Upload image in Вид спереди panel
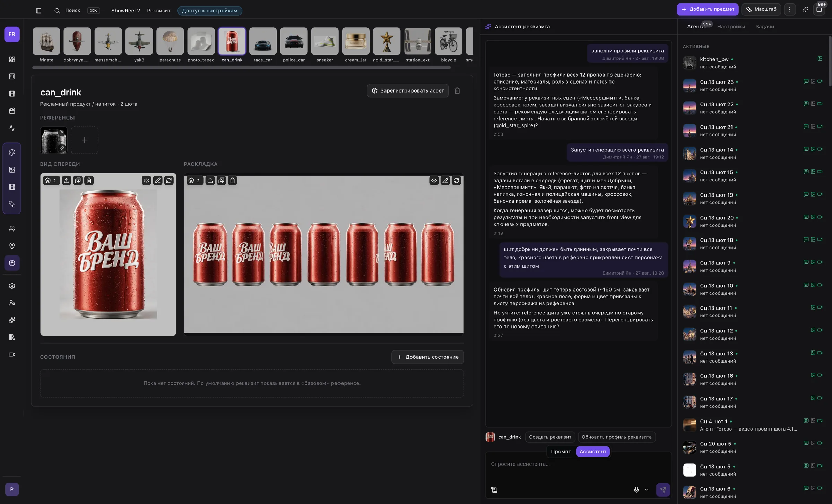832x504 pixels. pos(67,181)
